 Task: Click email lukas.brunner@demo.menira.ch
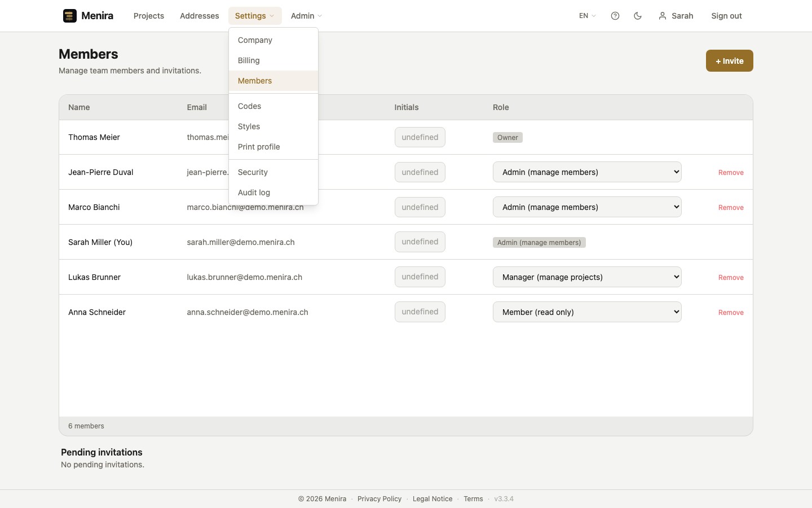pyautogui.click(x=245, y=277)
